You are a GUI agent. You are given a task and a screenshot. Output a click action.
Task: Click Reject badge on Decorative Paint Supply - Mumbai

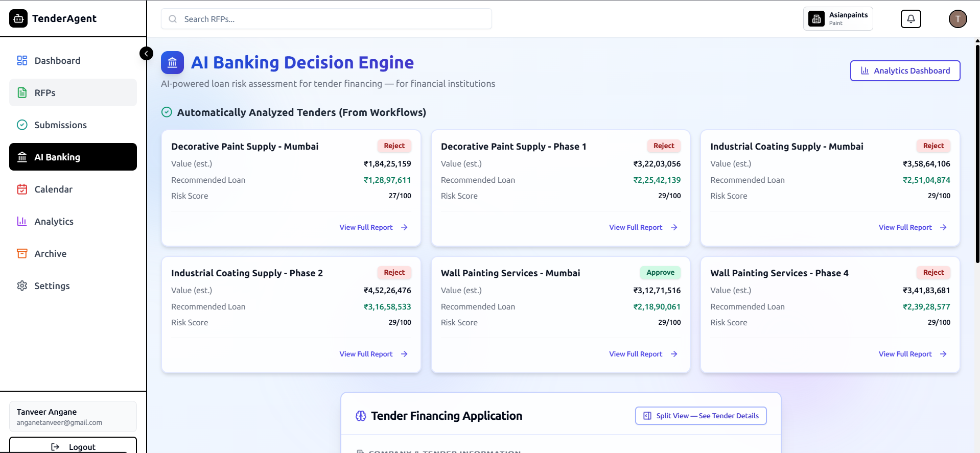tap(394, 146)
